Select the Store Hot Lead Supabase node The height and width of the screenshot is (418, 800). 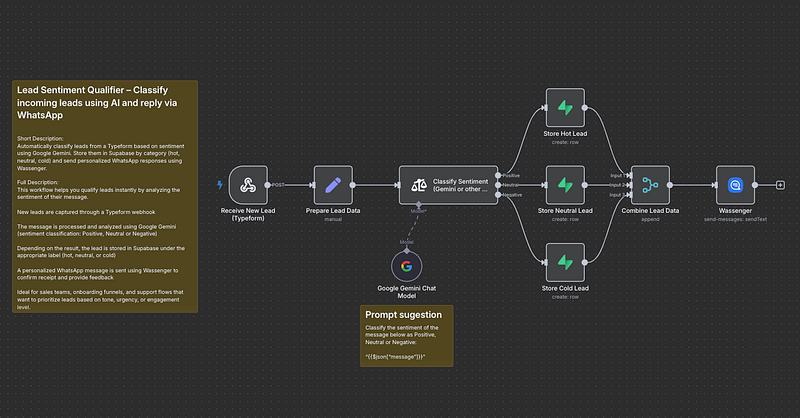pyautogui.click(x=565, y=106)
